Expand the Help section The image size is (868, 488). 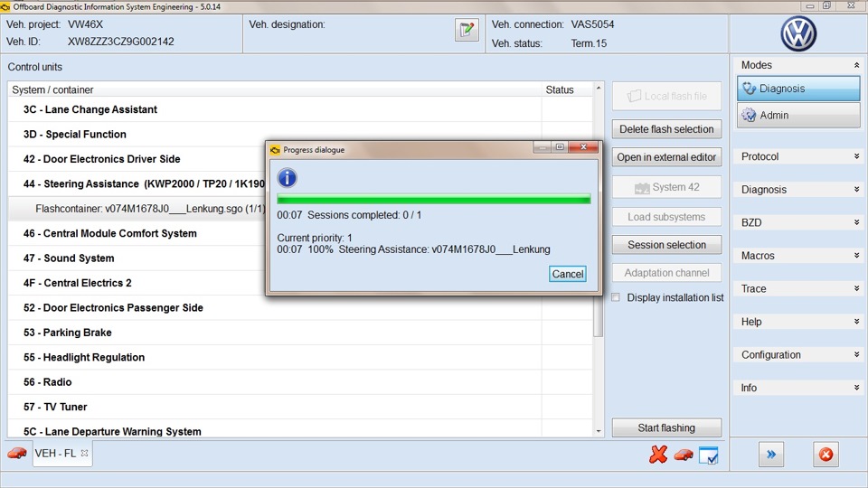click(x=856, y=322)
